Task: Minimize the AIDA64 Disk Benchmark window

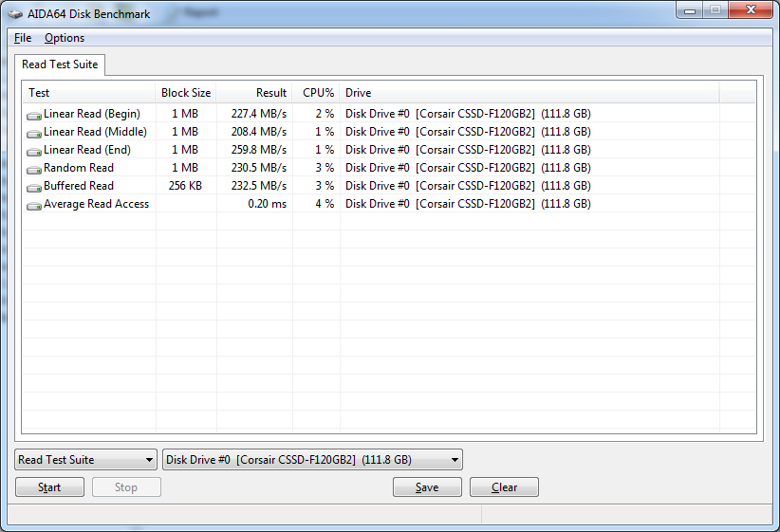Action: click(690, 10)
